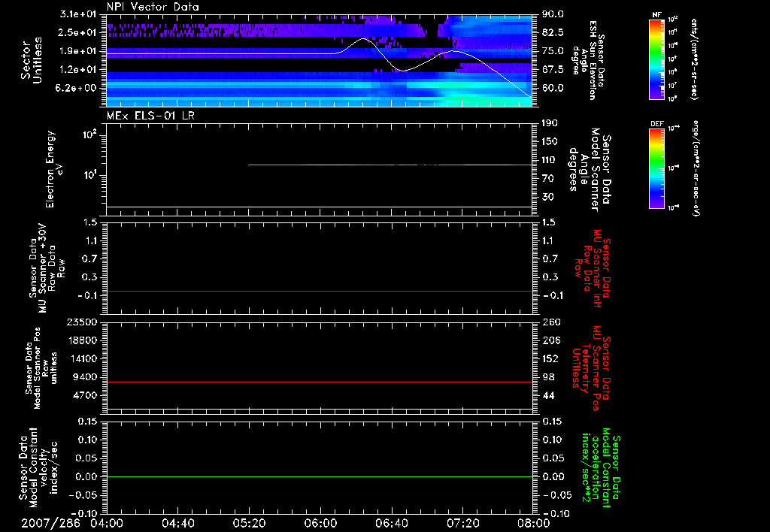This screenshot has width=770, height=532.
Task: Click the '14100' scanner position tick value
Action: click(x=82, y=358)
